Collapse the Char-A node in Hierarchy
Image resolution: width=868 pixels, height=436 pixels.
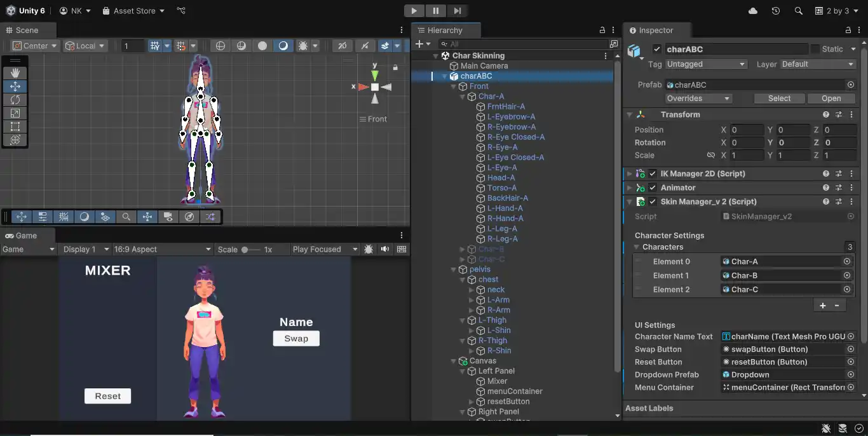click(462, 97)
